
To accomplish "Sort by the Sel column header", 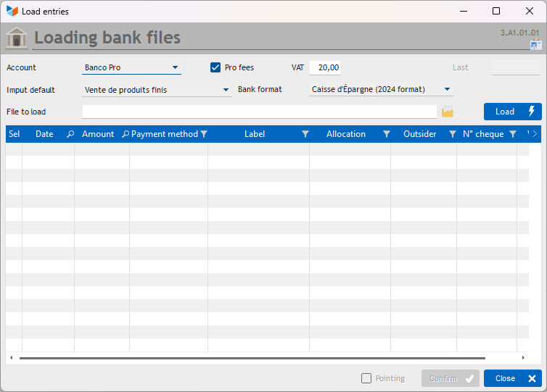I will 14,134.
